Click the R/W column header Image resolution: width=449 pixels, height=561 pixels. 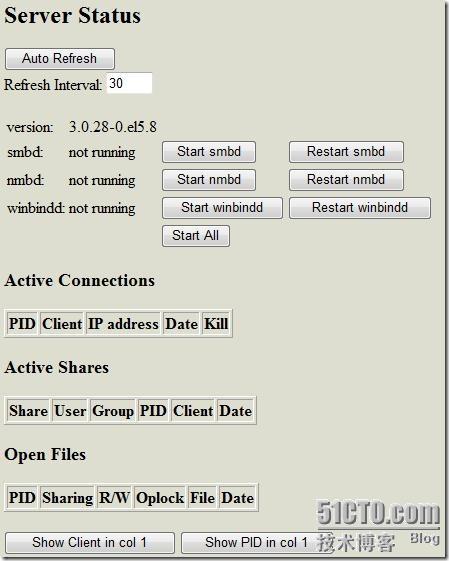click(x=114, y=497)
